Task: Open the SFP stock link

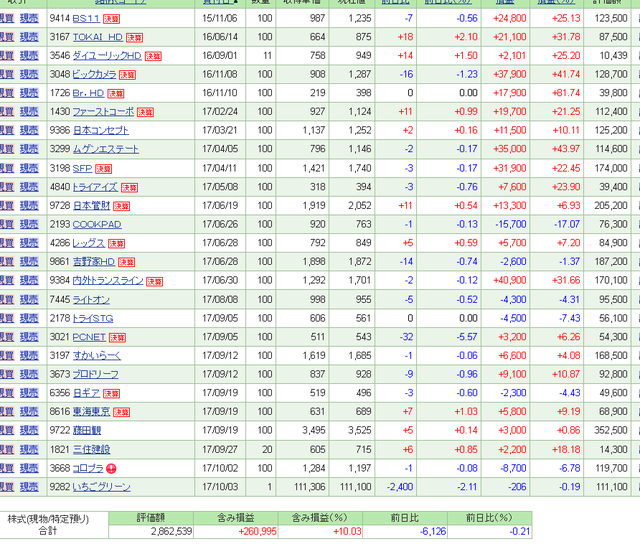Action: pyautogui.click(x=82, y=168)
